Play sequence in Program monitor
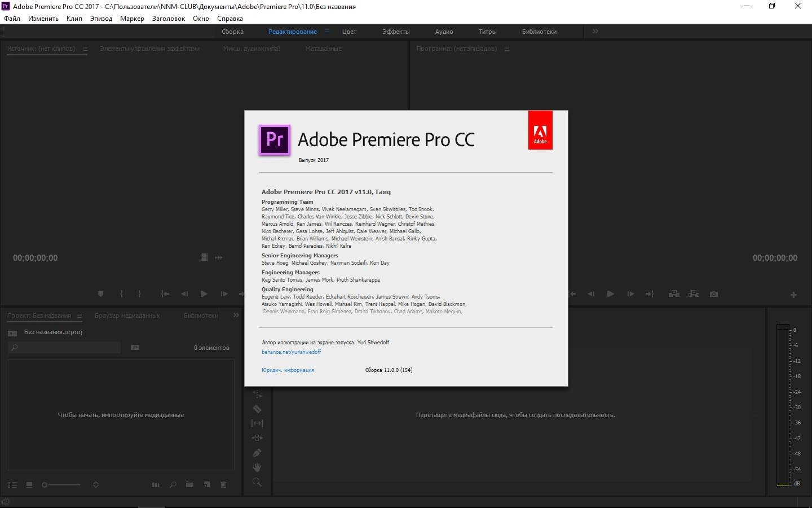The width and height of the screenshot is (812, 508). pyautogui.click(x=610, y=294)
